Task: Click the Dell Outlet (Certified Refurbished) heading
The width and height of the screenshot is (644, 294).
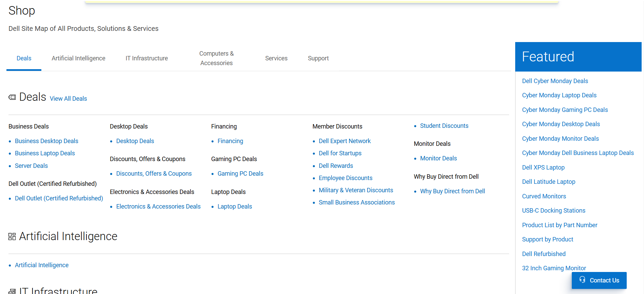Action: coord(53,184)
